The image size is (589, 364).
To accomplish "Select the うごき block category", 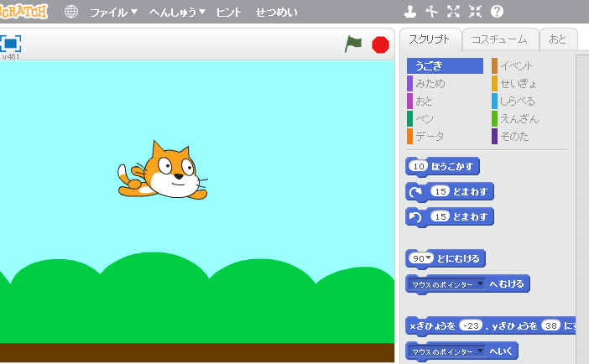I will (445, 65).
